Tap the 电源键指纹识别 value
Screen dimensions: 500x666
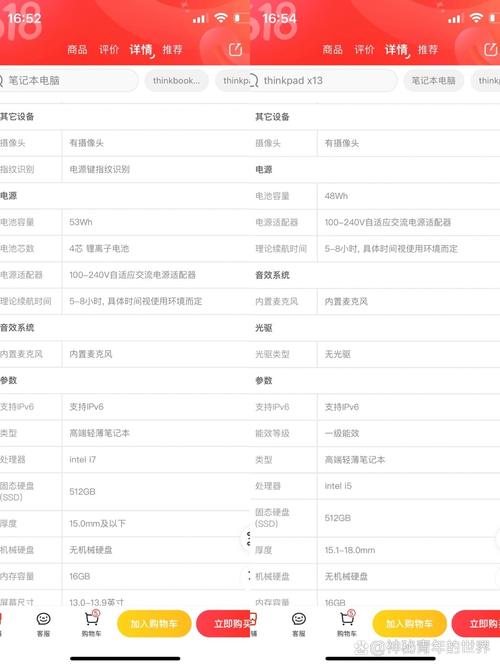pyautogui.click(x=99, y=169)
